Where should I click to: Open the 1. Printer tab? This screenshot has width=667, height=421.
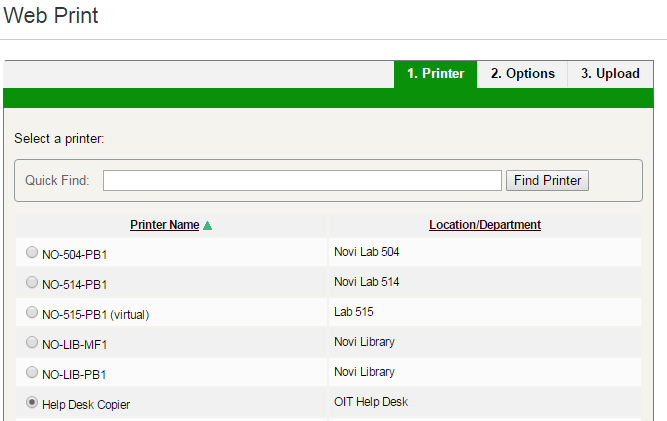436,74
